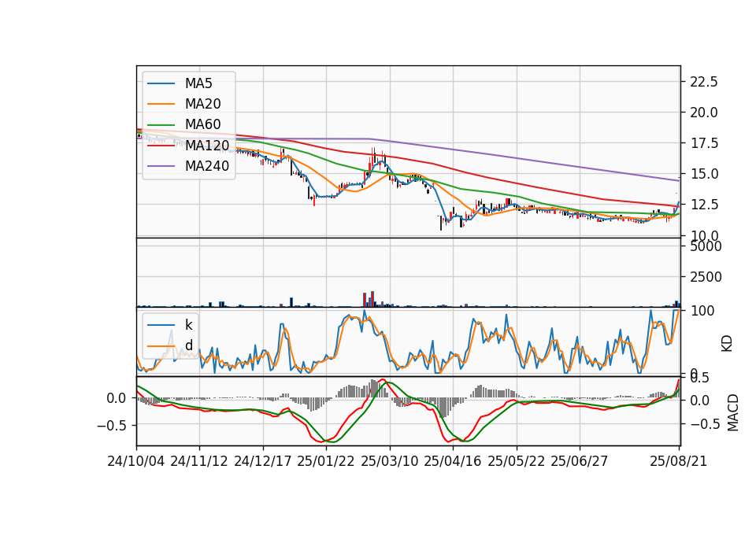
Task: Click the MA20 legend label
Action: 202,104
